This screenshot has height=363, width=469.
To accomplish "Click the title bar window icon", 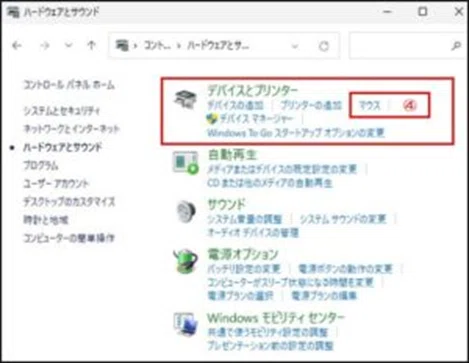I will click(x=13, y=12).
